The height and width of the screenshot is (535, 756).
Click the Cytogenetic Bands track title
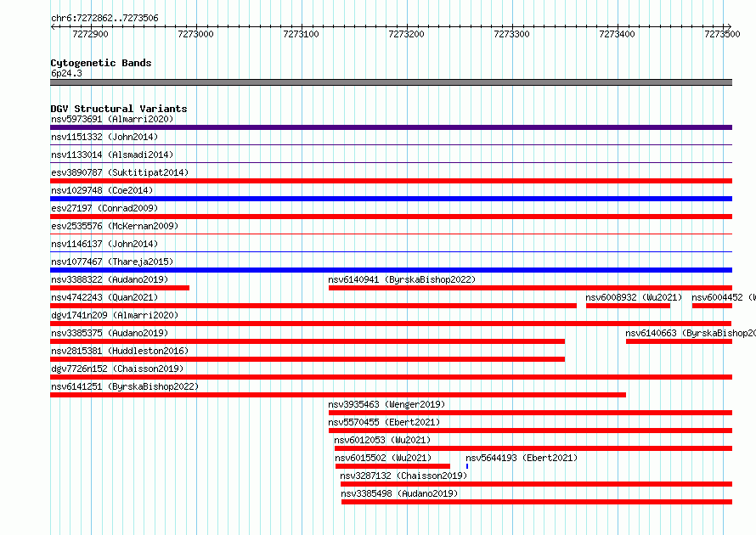(x=101, y=63)
